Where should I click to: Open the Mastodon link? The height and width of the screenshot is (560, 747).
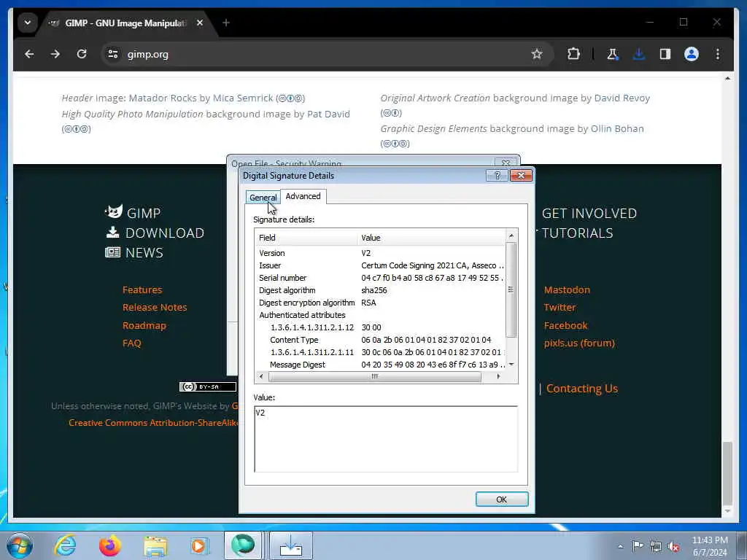pos(567,289)
